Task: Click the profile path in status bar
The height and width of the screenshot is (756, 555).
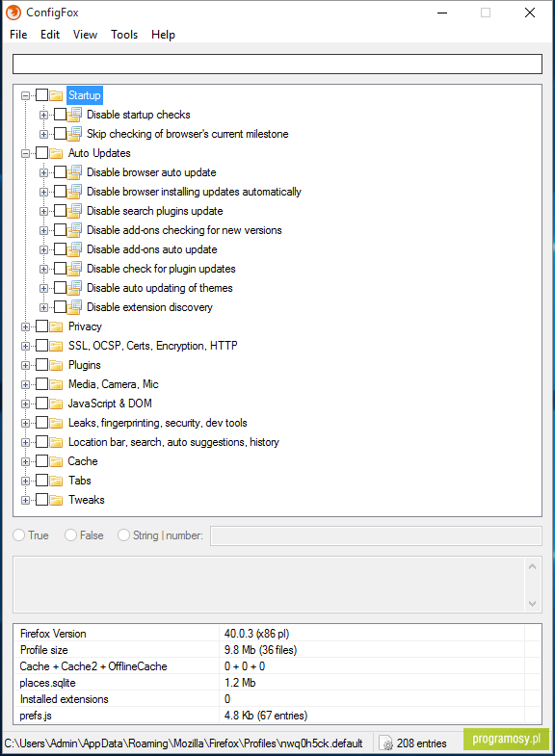Action: point(183,743)
